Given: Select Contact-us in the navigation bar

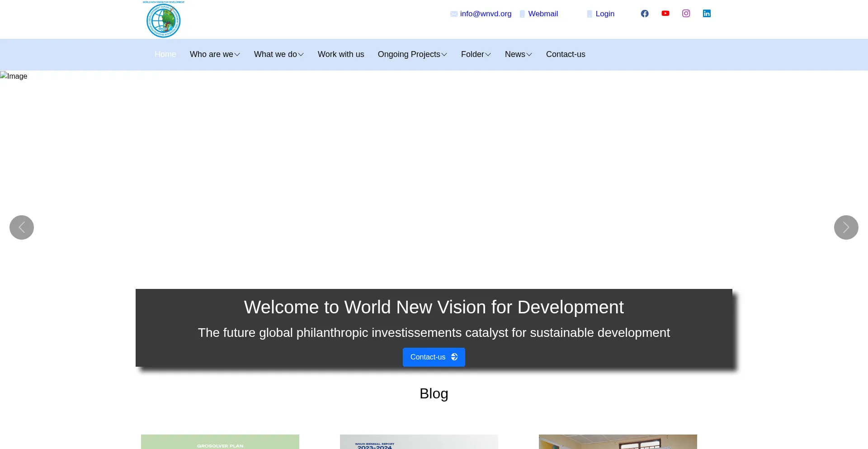Looking at the screenshot, I should tap(566, 54).
